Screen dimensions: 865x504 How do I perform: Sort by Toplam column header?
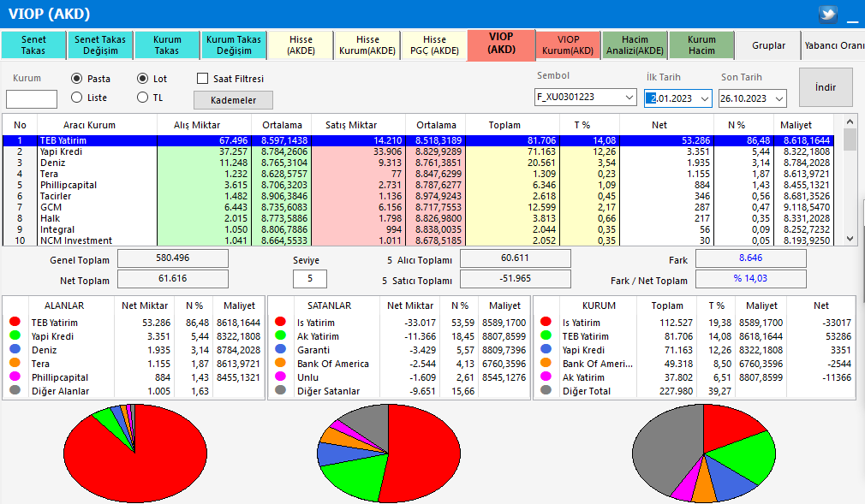[504, 125]
